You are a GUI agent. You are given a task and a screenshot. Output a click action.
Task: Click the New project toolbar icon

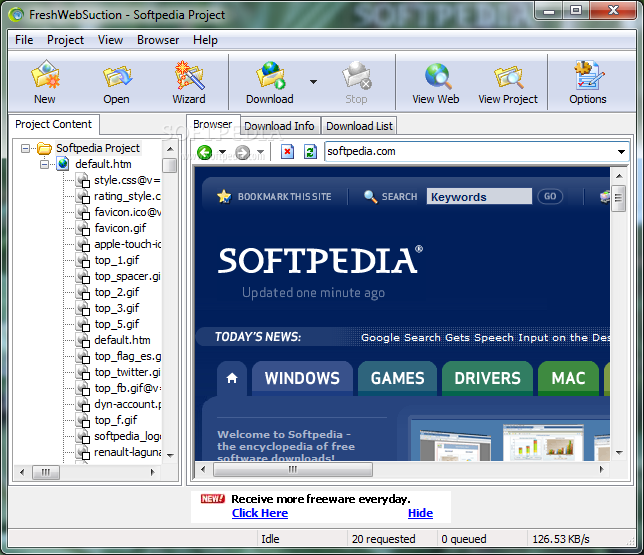tap(45, 75)
